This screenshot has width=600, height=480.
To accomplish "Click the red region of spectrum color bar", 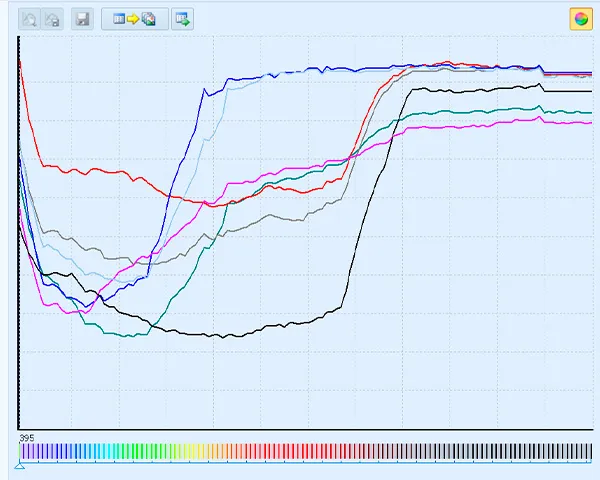I will pyautogui.click(x=295, y=451).
